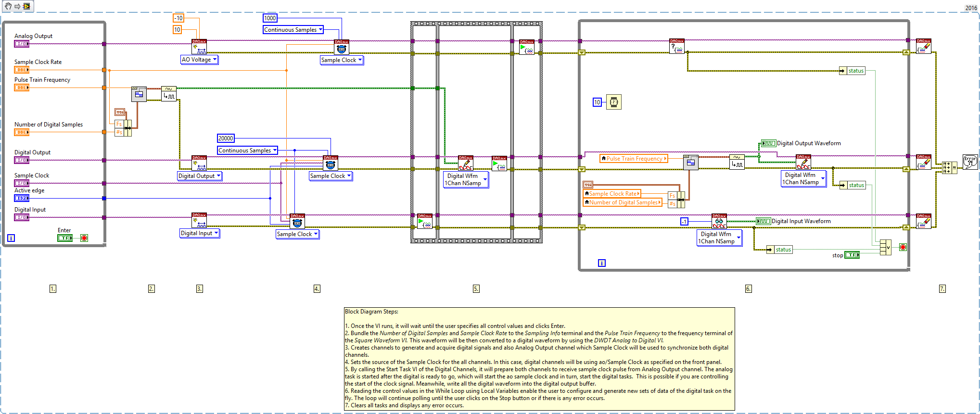980x414 pixels.
Task: Click the Digital Output I/O terminal
Action: pos(22,160)
